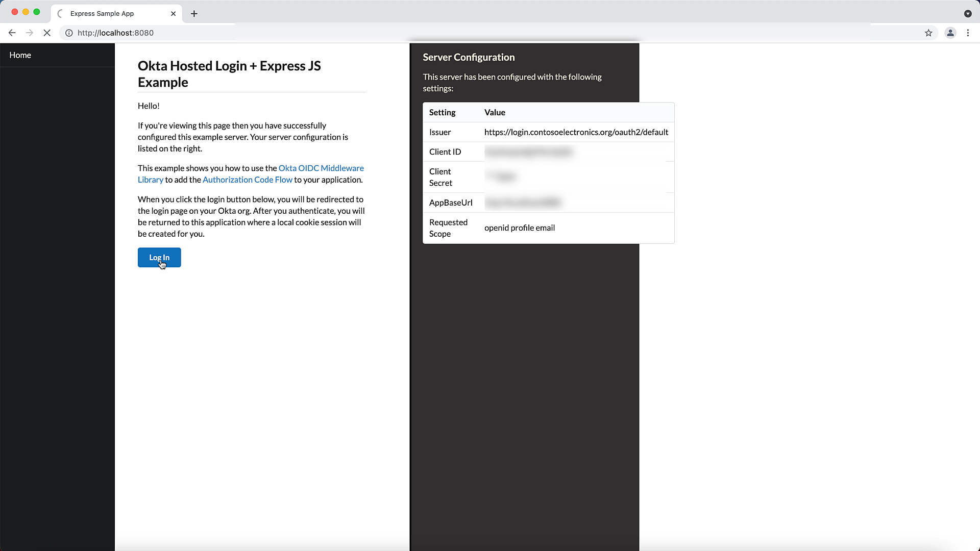The width and height of the screenshot is (980, 551).
Task: Click the browser forward arrow
Action: click(x=30, y=33)
